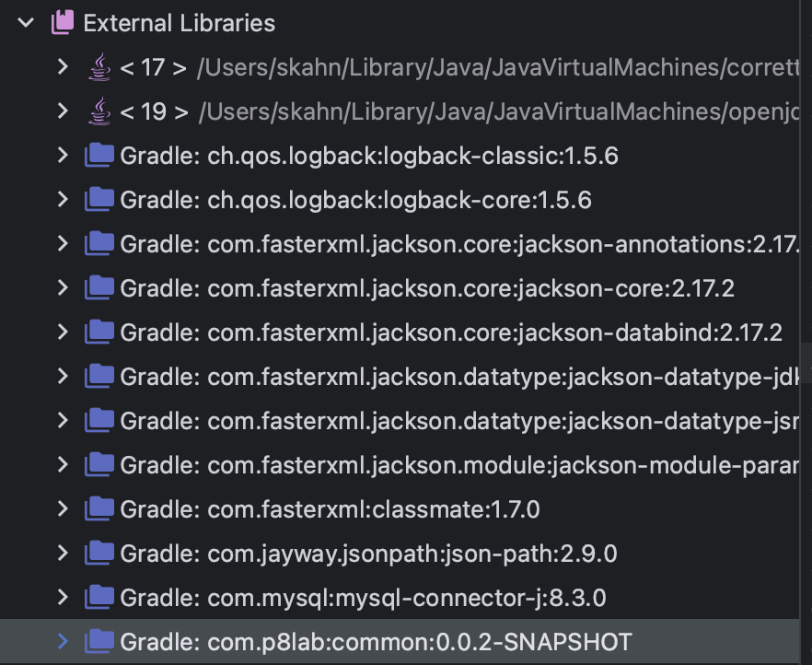Click the library icon of jackson-datatype-jdk
This screenshot has width=812, height=665.
tap(99, 376)
